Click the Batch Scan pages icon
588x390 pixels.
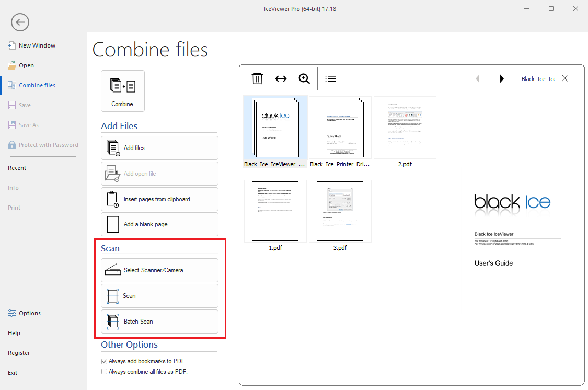(112, 322)
